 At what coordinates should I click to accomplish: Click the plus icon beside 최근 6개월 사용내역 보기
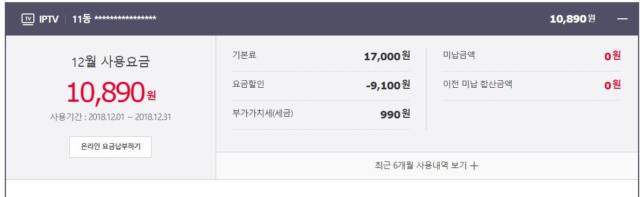474,166
